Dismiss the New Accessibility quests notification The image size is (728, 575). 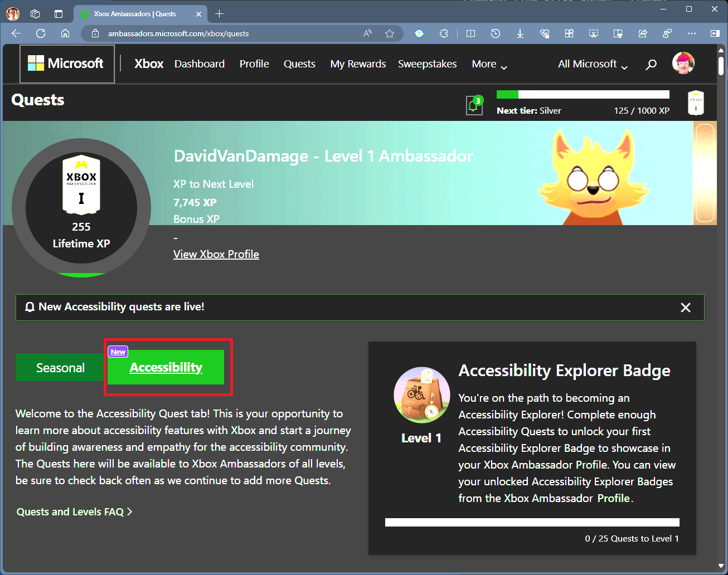coord(686,308)
